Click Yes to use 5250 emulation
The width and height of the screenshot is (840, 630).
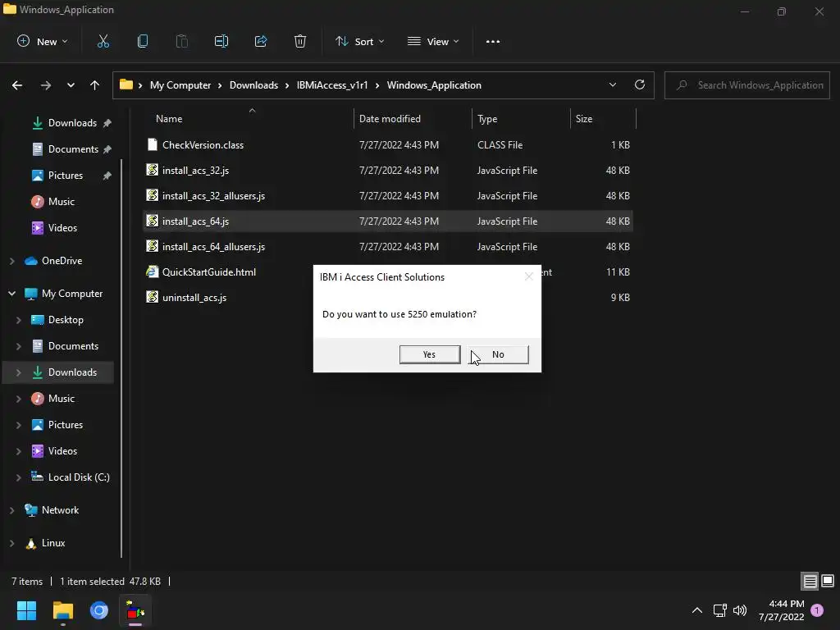(430, 354)
